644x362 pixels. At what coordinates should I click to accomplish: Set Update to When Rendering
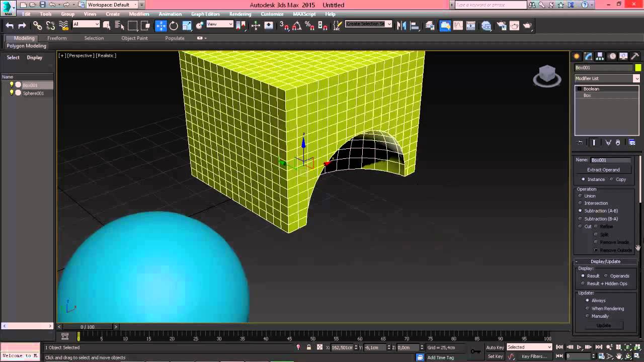point(587,309)
